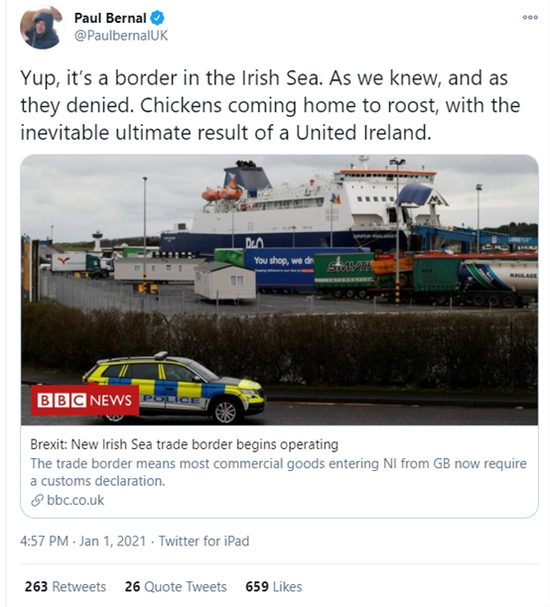Click the blue verified badge

157,18
